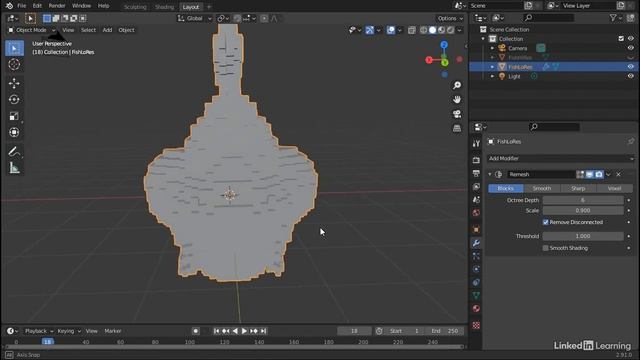Open the File menu
The image size is (640, 360).
[22, 6]
